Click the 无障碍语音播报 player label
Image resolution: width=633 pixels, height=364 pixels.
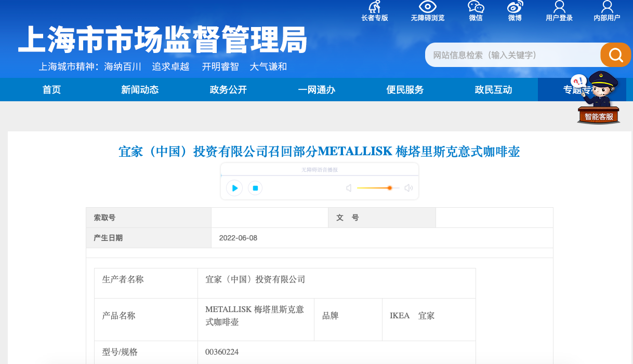tap(320, 170)
